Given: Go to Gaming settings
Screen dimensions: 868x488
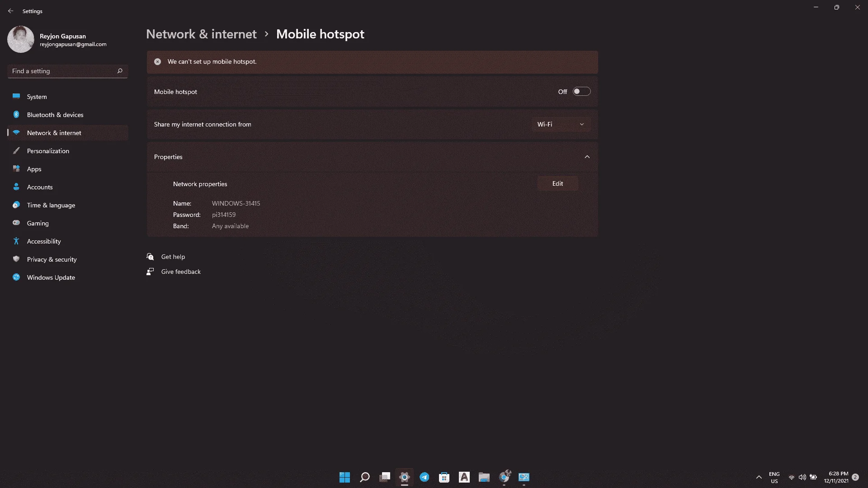Looking at the screenshot, I should (68, 223).
